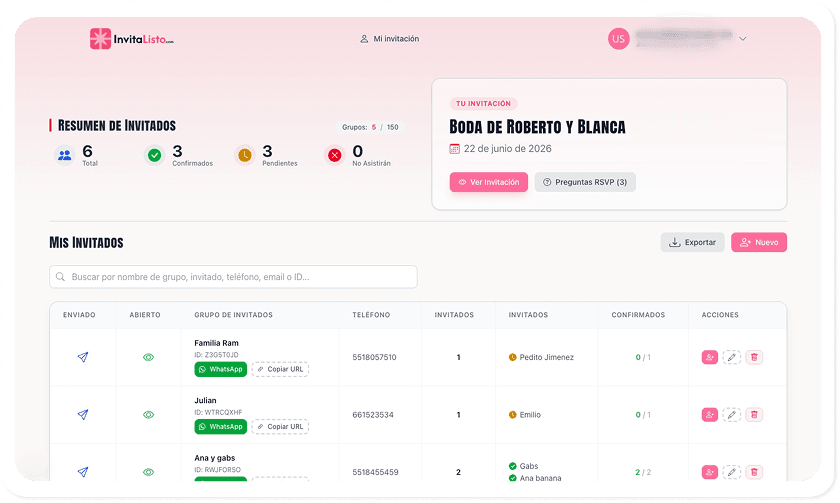Screen dimensions: 840x503
Task: Delete the Familia Ram group with trash icon
Action: pos(755,357)
